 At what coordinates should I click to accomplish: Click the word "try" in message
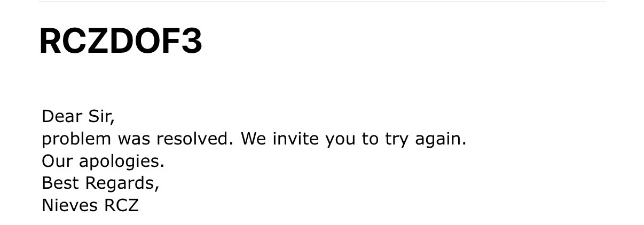[396, 140]
